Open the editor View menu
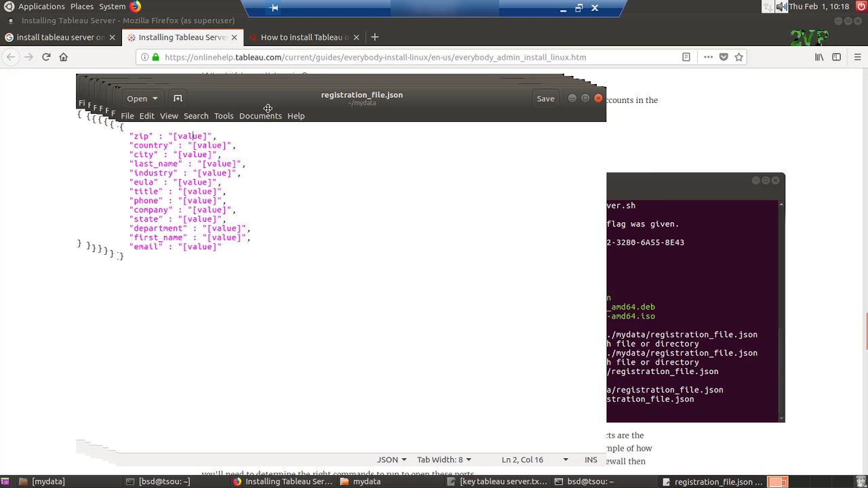868x488 pixels. tap(169, 116)
